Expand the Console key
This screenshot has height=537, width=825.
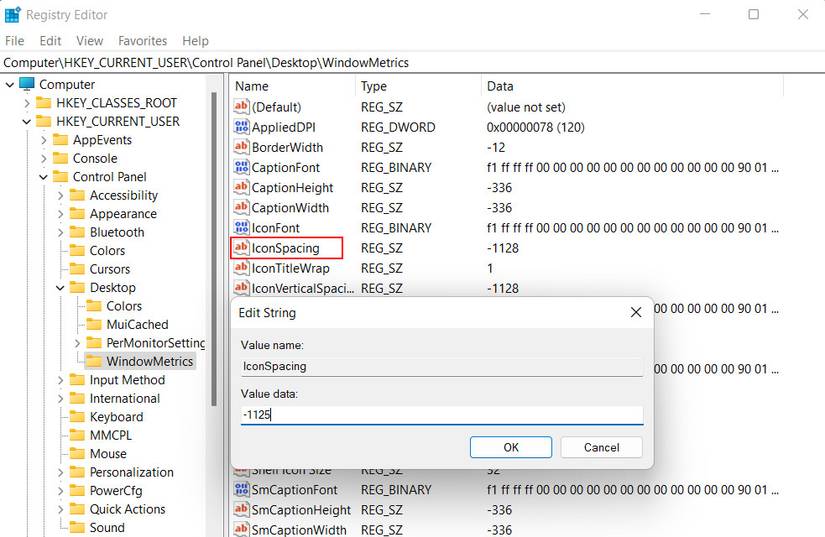(x=44, y=158)
